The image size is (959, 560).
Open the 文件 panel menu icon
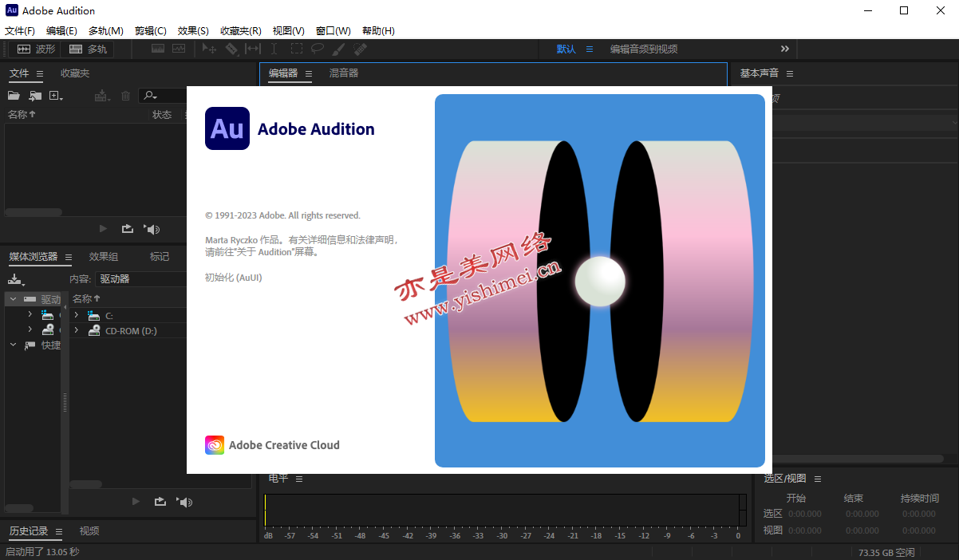tap(39, 73)
